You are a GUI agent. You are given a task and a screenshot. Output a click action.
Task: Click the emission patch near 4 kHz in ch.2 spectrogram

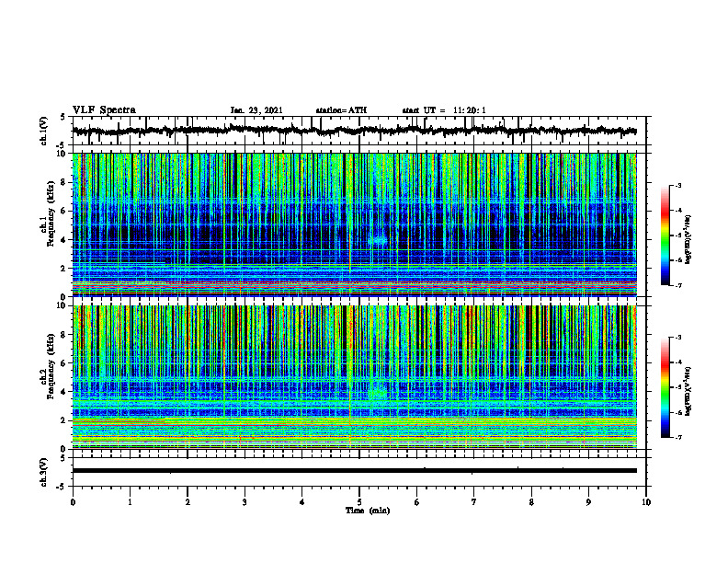tap(378, 392)
